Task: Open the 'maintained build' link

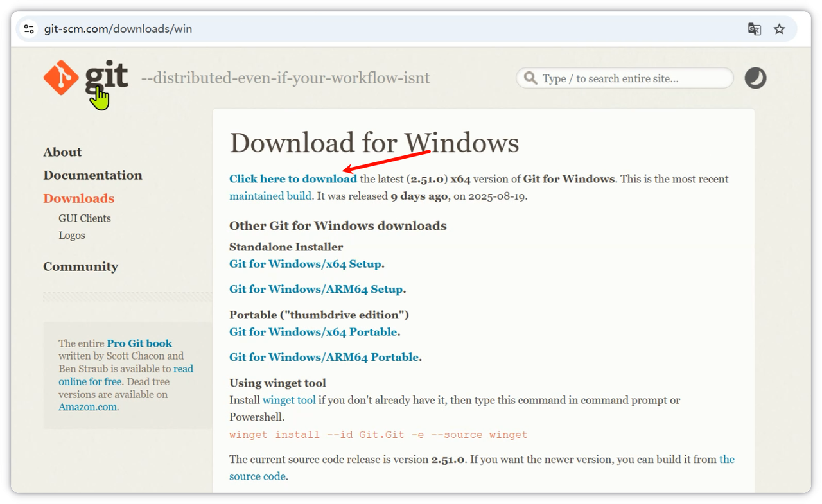Action: [x=270, y=196]
